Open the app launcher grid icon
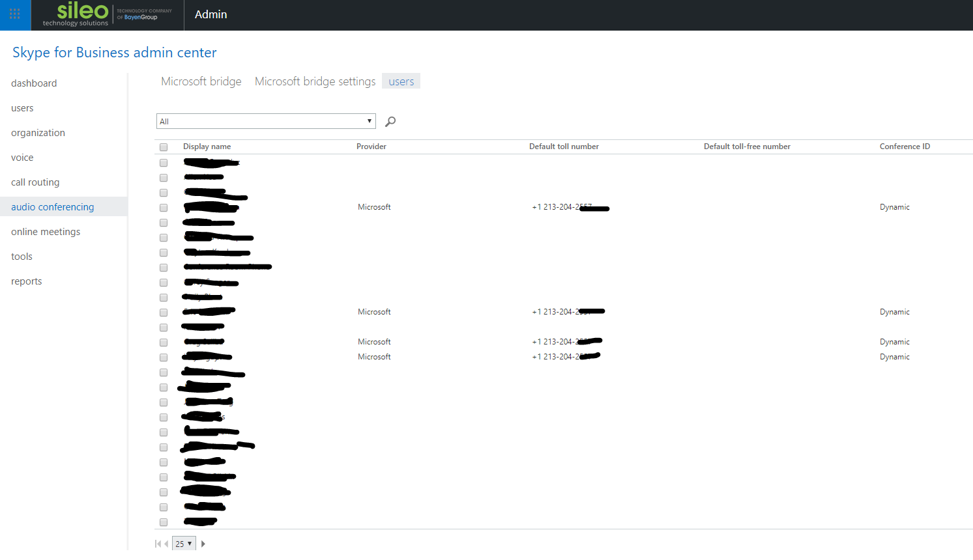973x560 pixels. pos(15,14)
